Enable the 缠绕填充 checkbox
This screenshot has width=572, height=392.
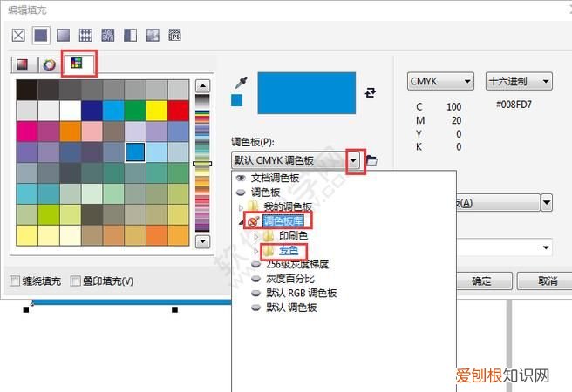click(x=15, y=280)
